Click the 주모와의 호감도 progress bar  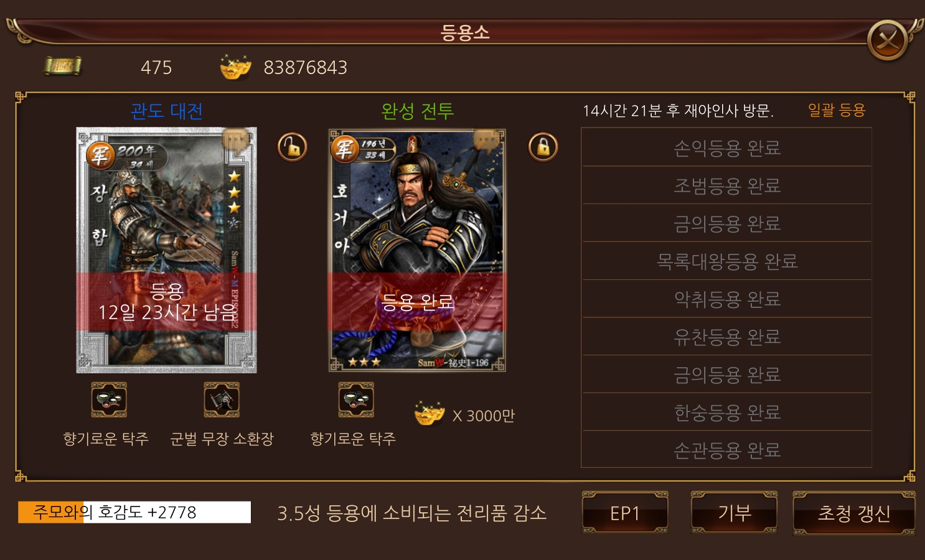point(134,512)
